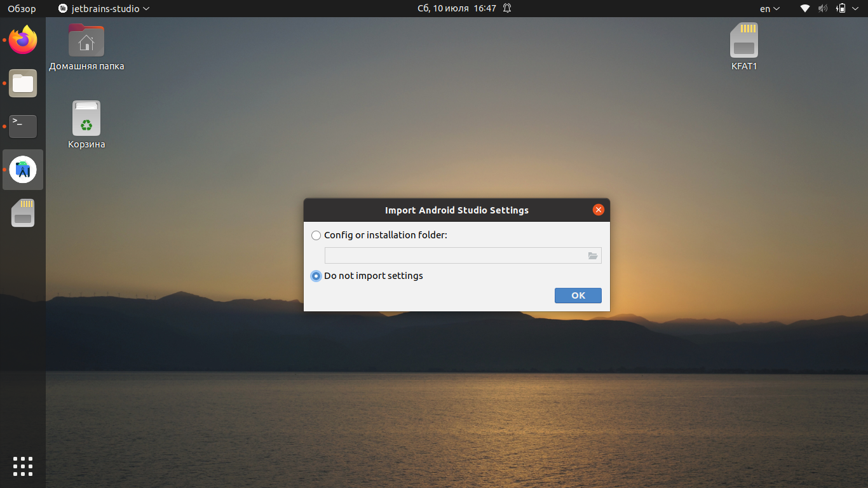Open the jetbrains-studio app menu
Screen dimensions: 868x488
click(x=104, y=9)
